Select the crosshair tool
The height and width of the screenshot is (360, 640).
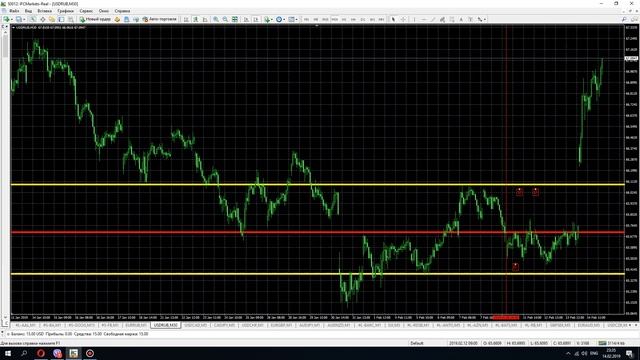pos(403,19)
